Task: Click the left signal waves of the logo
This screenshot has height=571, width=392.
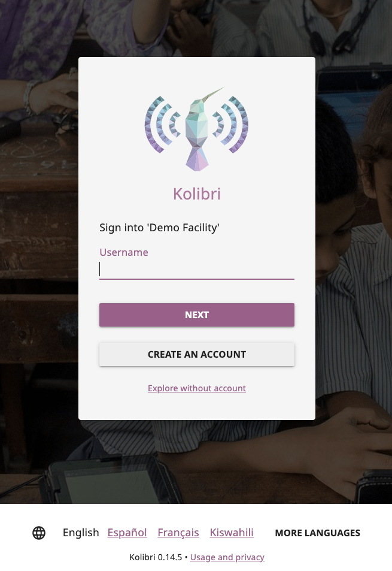Action: (x=163, y=125)
